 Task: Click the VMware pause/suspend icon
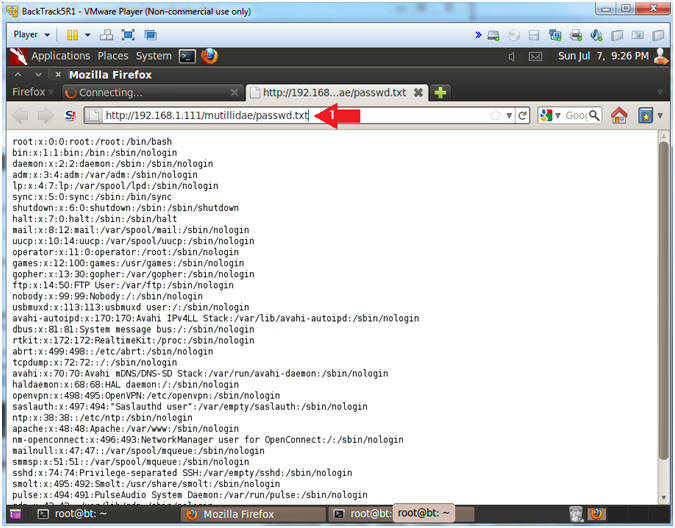[72, 35]
